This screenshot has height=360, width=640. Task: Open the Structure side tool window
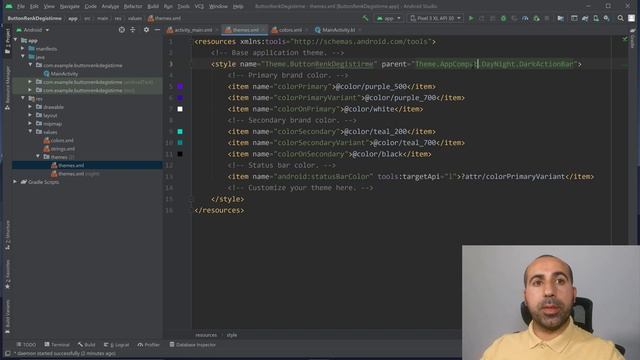(x=7, y=235)
